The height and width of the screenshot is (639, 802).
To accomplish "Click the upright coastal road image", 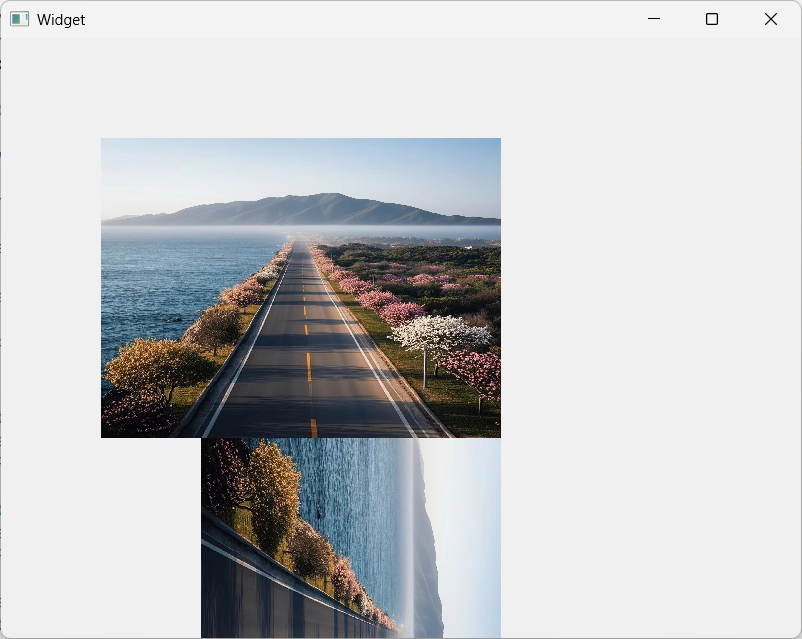I will 301,288.
